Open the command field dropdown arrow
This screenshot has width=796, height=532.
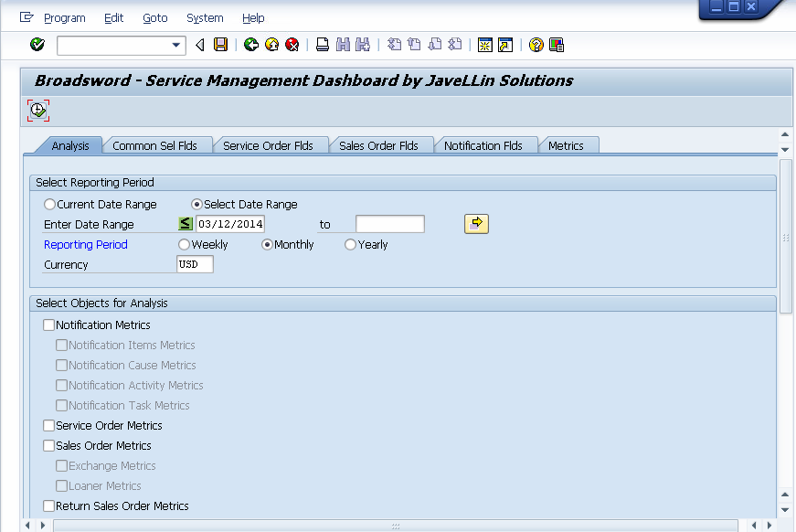coord(176,45)
